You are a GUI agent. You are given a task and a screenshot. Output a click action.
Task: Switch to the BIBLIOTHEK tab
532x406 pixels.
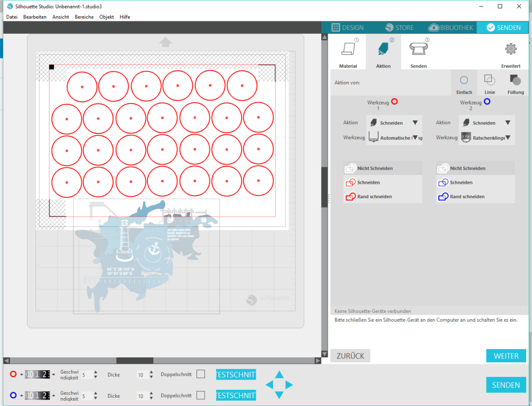tap(451, 27)
